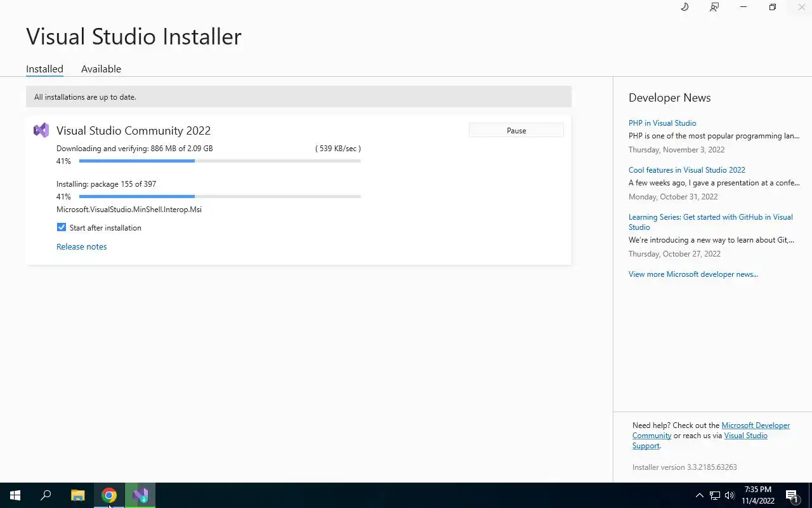
Task: Show hidden system tray icons
Action: tap(699, 495)
